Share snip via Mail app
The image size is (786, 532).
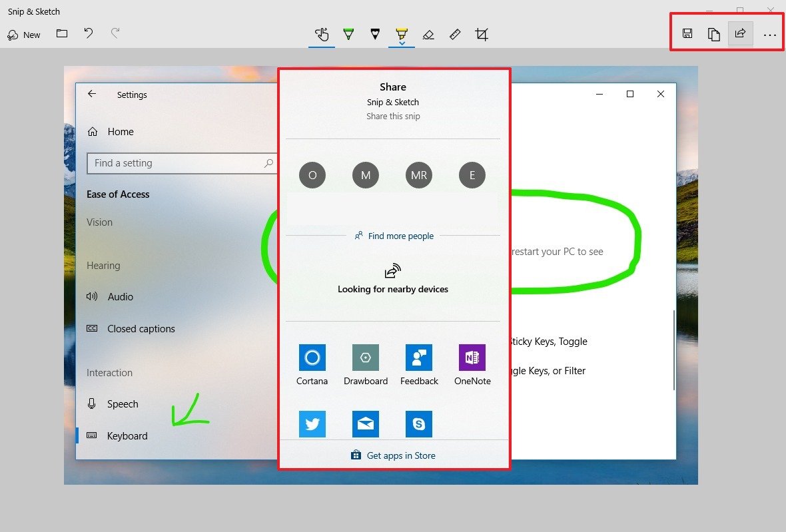point(366,423)
